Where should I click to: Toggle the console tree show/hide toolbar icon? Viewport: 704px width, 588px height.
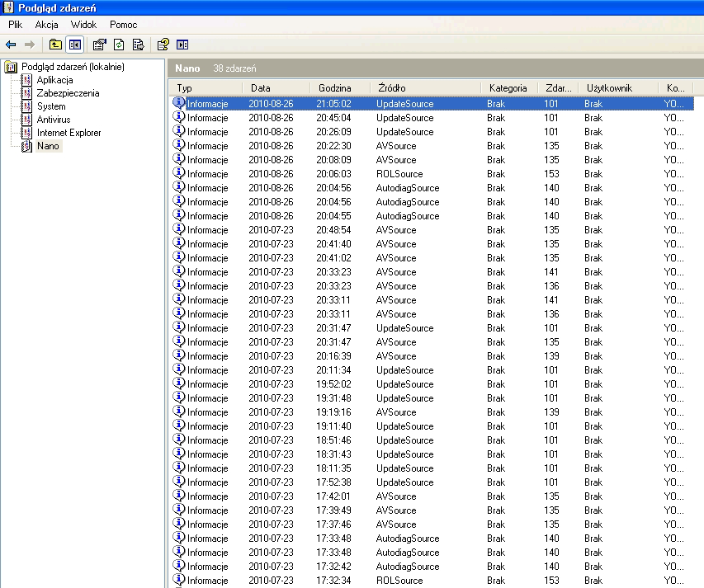(x=75, y=45)
